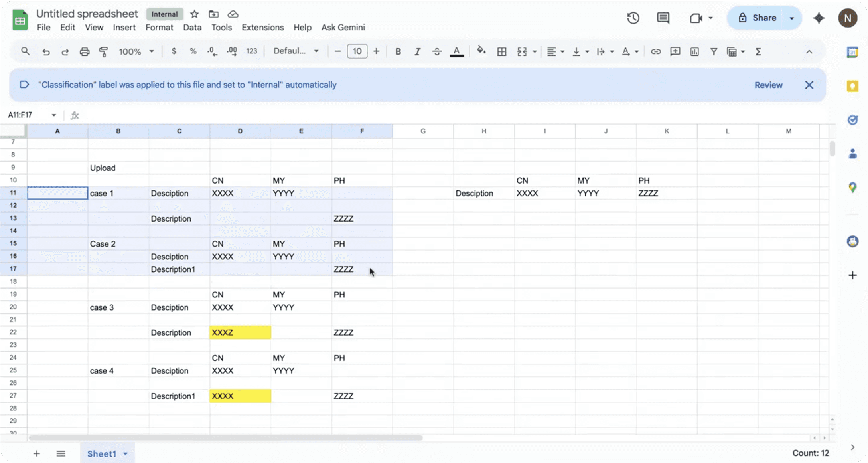
Task: Insert a chart using toolbar icon
Action: point(694,51)
